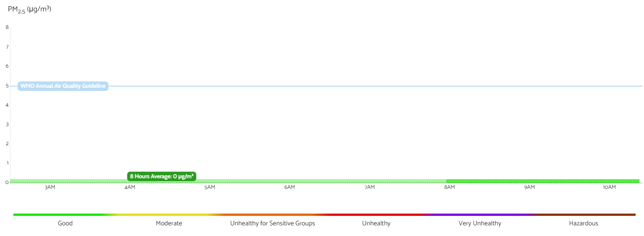Click the 10AM time axis label
This screenshot has width=644, height=236.
pos(609,187)
